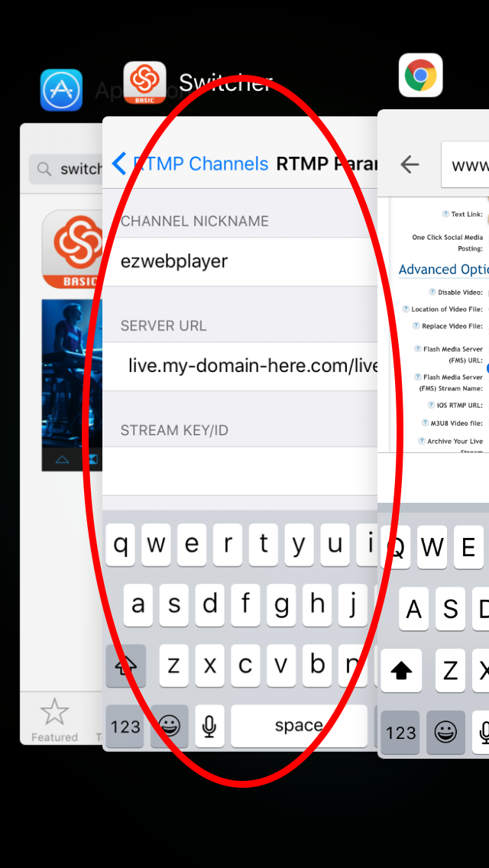Tap the Advanced Options heading in Chrome
The image size is (489, 868).
444,270
